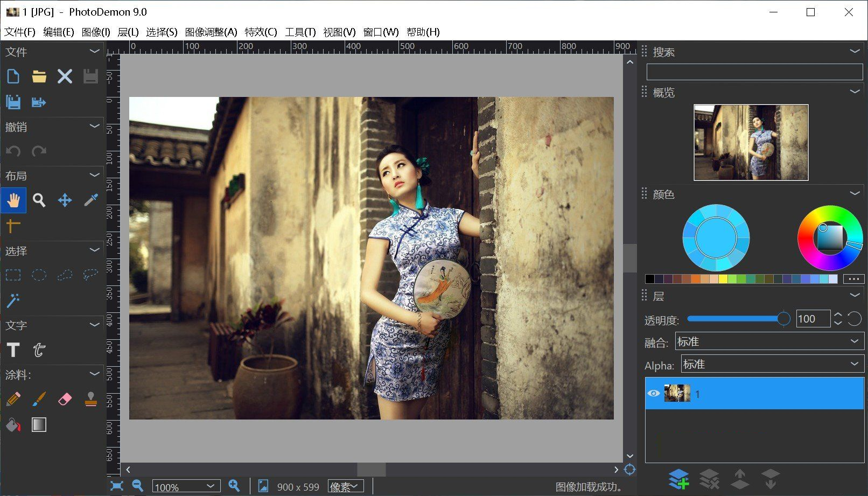Click the save-as floppy arrow icon

[x=39, y=102]
